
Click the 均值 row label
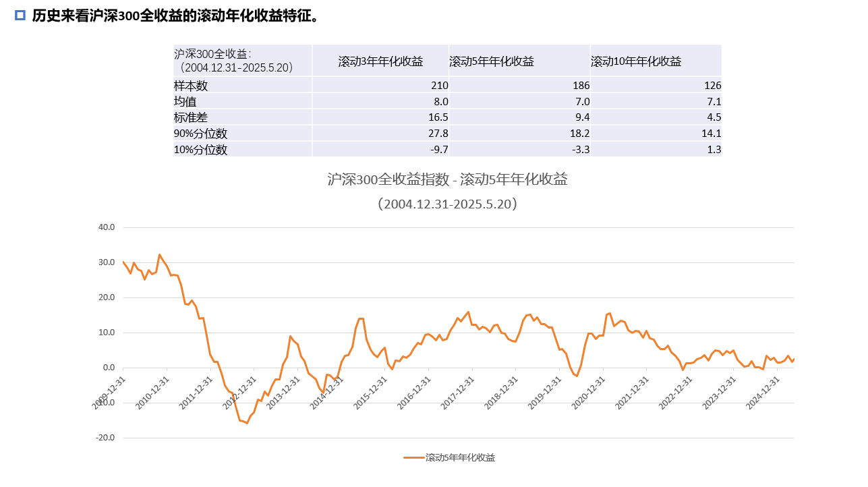point(185,102)
